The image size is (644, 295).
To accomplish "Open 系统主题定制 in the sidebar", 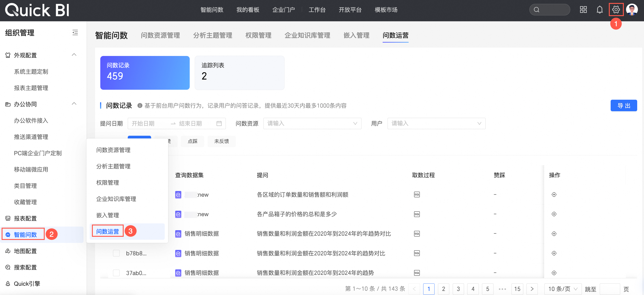I will click(x=31, y=72).
